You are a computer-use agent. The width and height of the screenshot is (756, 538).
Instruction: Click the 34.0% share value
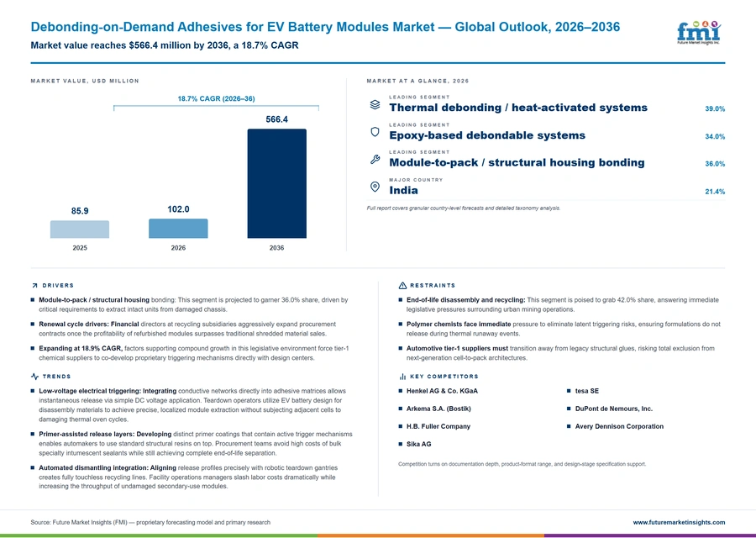[715, 136]
